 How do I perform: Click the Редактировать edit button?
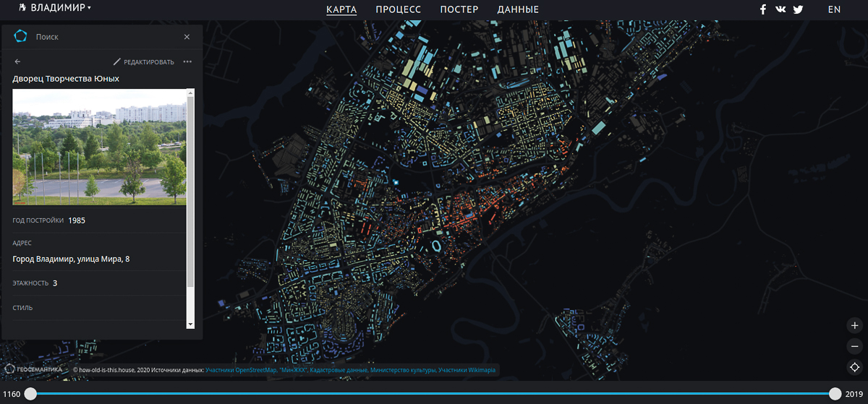click(x=144, y=62)
